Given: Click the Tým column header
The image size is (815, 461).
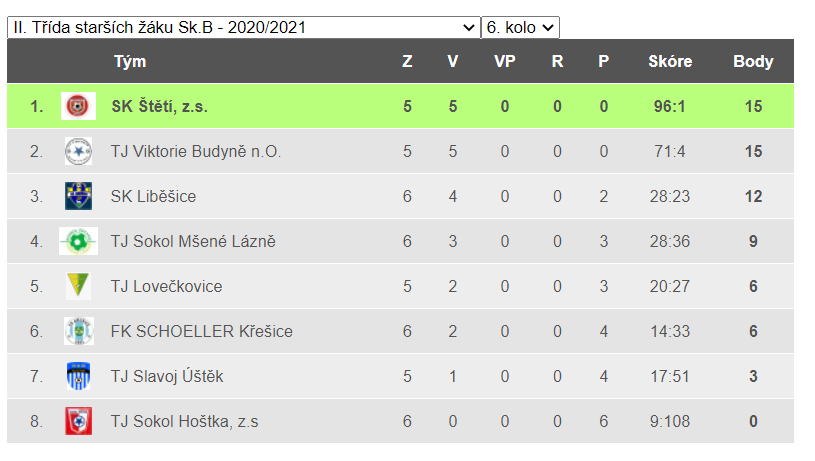Looking at the screenshot, I should point(130,61).
